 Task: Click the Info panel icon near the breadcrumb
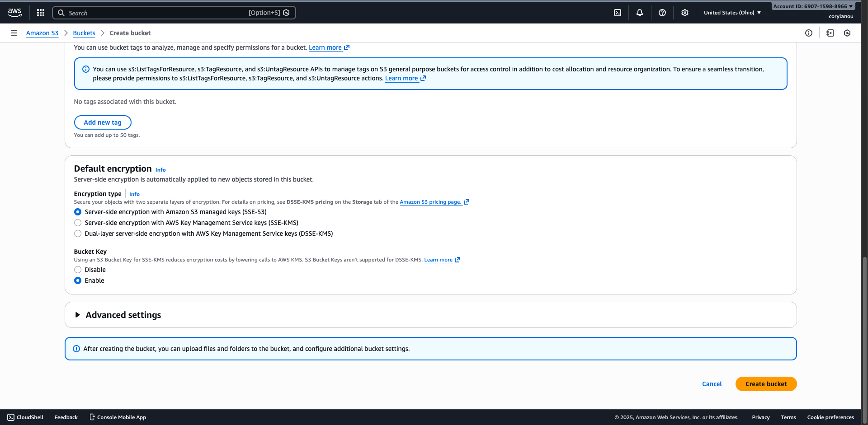click(809, 33)
